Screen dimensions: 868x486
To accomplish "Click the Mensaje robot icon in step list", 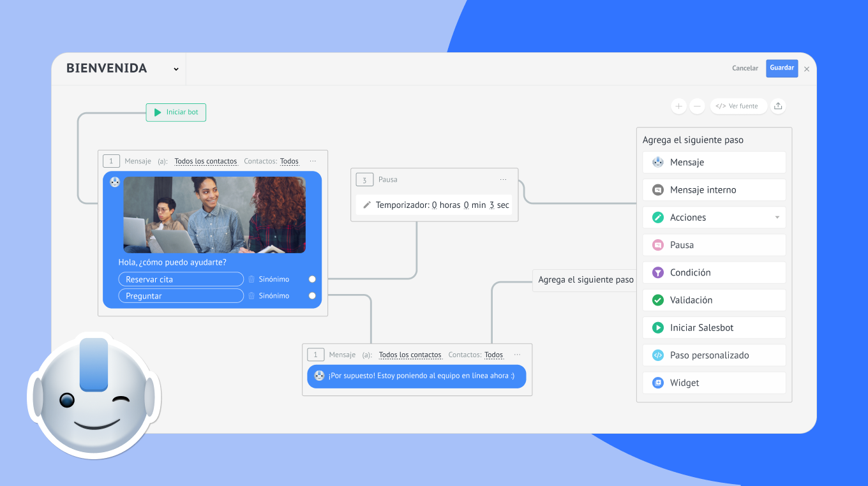I will tap(658, 162).
